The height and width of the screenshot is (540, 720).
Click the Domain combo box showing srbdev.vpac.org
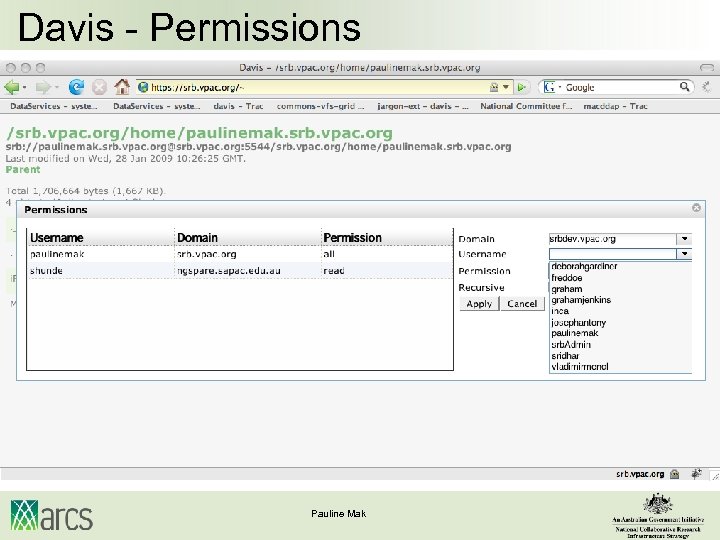613,239
